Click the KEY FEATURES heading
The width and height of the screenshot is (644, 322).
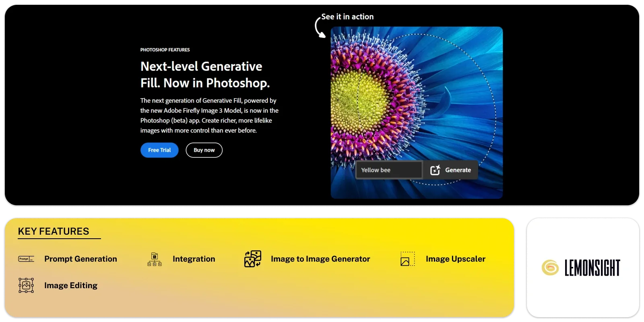54,231
